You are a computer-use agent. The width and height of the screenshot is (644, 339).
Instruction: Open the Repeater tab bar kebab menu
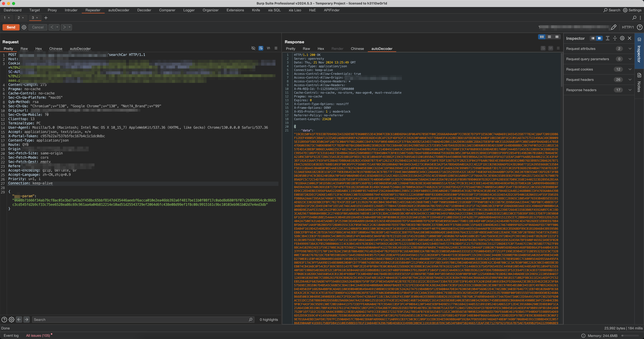coord(640,18)
